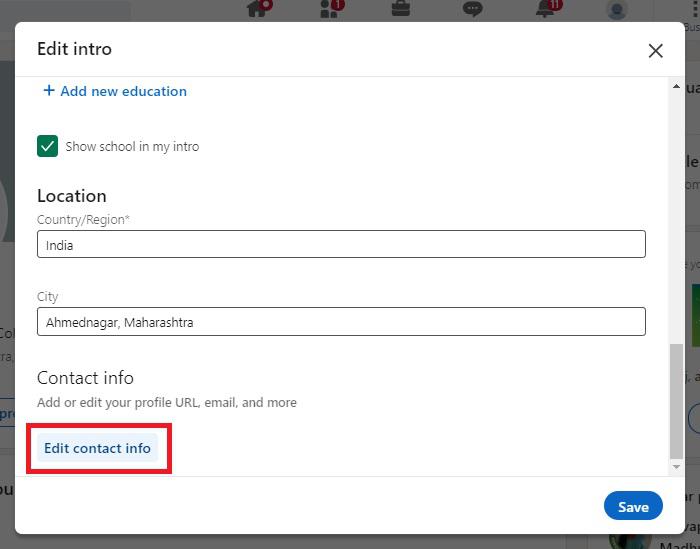The image size is (700, 549).
Task: Click the scrollbar up arrow
Action: (677, 88)
